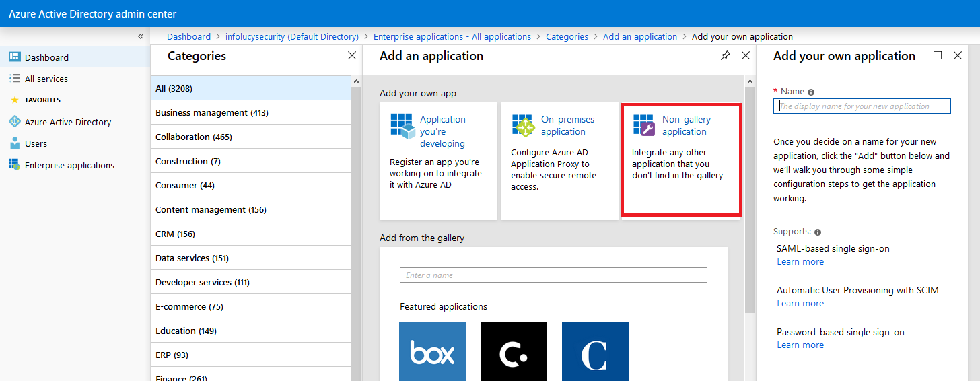Collapse the left sidebar with double-chevron icon
Image resolution: width=980 pixels, height=381 pixels.
click(141, 36)
